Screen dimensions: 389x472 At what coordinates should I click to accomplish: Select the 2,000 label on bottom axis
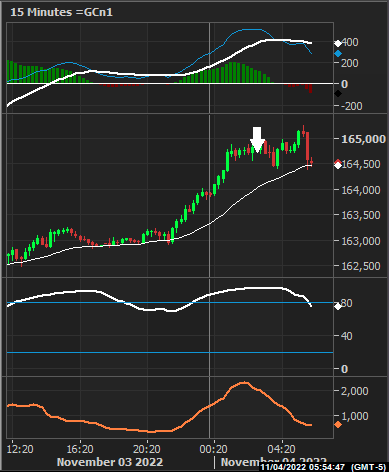355,391
